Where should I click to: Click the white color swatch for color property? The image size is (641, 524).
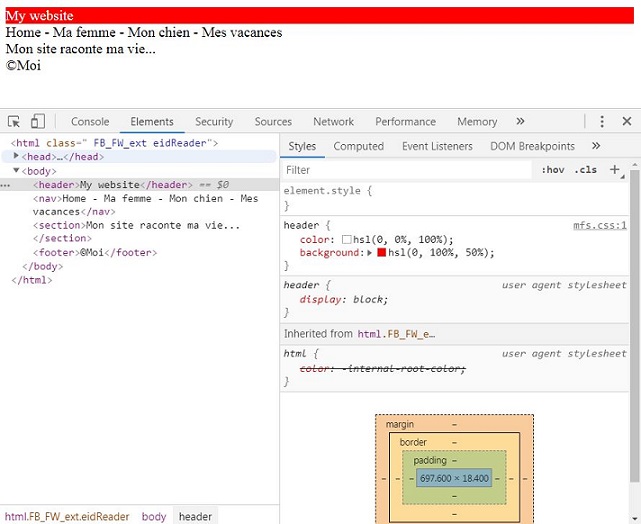click(x=347, y=240)
